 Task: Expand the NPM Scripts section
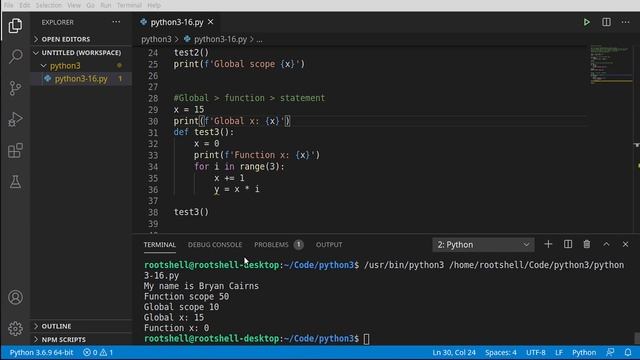[81, 340]
